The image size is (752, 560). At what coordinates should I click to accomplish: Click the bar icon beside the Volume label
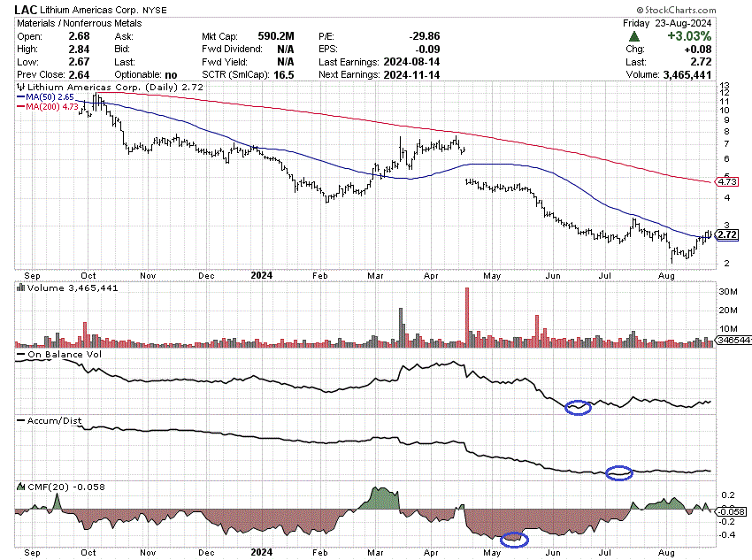[x=20, y=288]
